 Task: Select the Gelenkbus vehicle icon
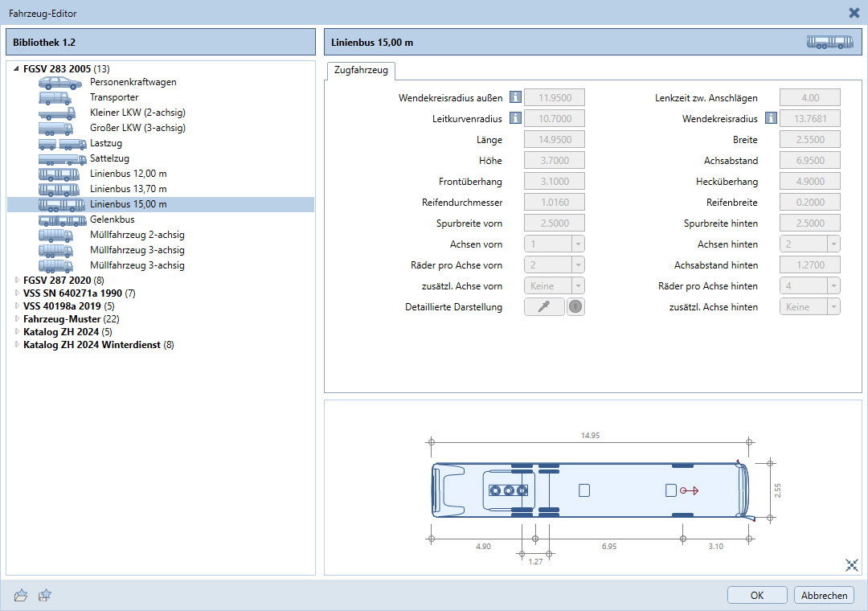pyautogui.click(x=62, y=219)
